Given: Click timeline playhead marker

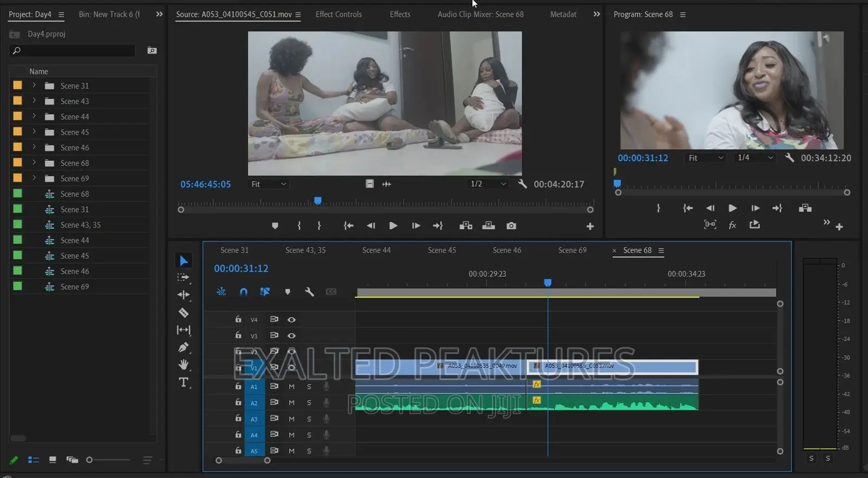Looking at the screenshot, I should 548,283.
